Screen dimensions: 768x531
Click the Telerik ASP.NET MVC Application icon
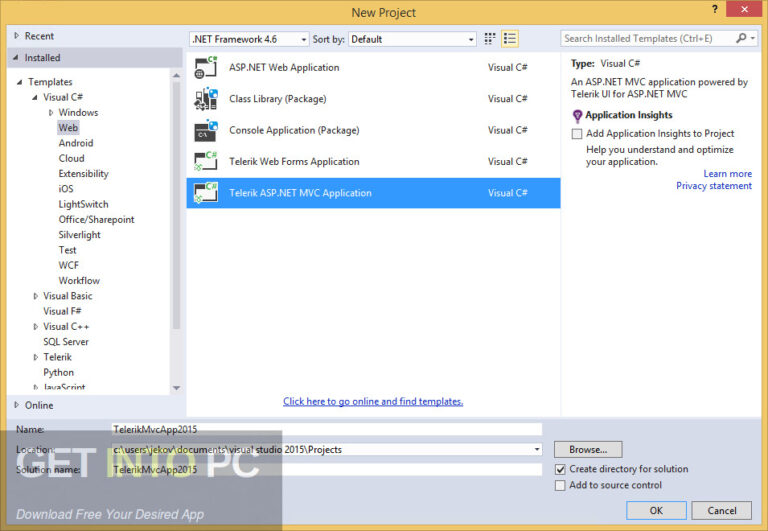tap(206, 193)
